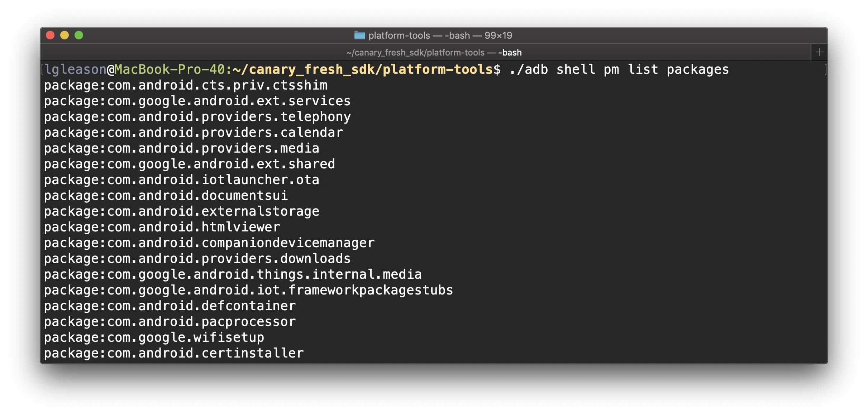Click the com.google.android.iot.frameworkpackagestubs entry

point(248,289)
